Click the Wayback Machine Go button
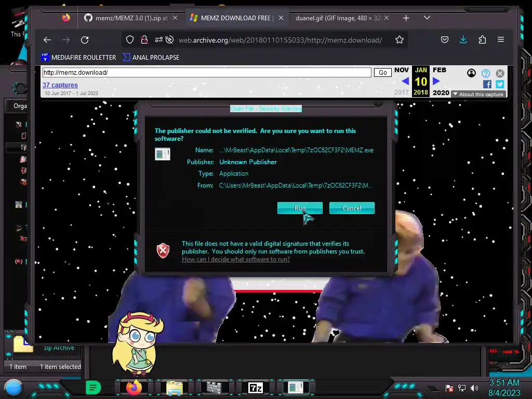The height and width of the screenshot is (399, 532). (x=383, y=73)
